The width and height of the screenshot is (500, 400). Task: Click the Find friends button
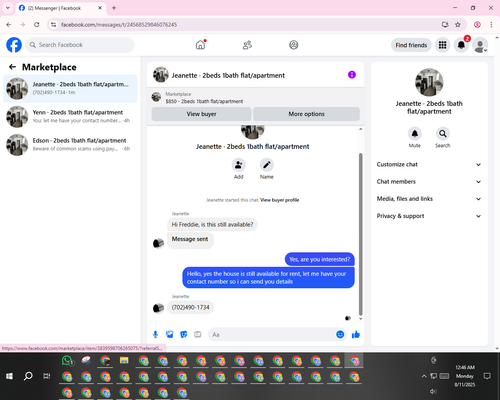click(x=411, y=45)
